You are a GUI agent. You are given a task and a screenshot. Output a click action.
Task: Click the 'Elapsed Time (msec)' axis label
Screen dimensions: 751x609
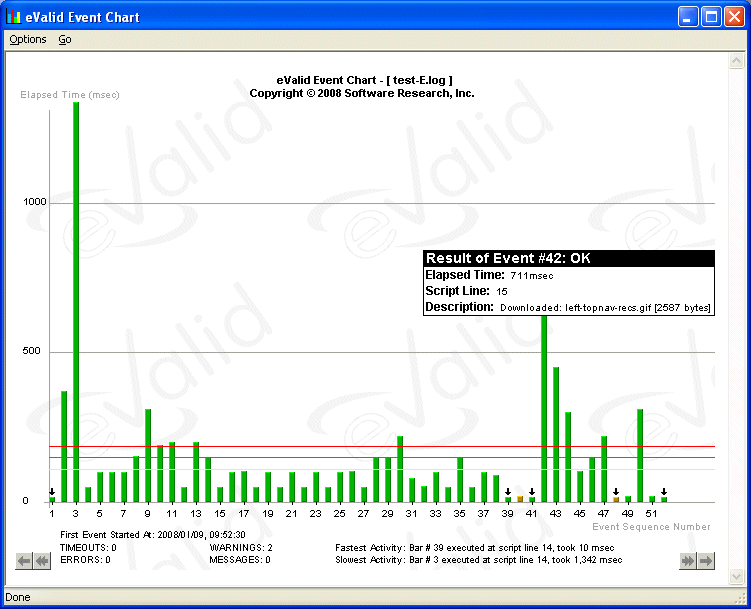pos(70,95)
